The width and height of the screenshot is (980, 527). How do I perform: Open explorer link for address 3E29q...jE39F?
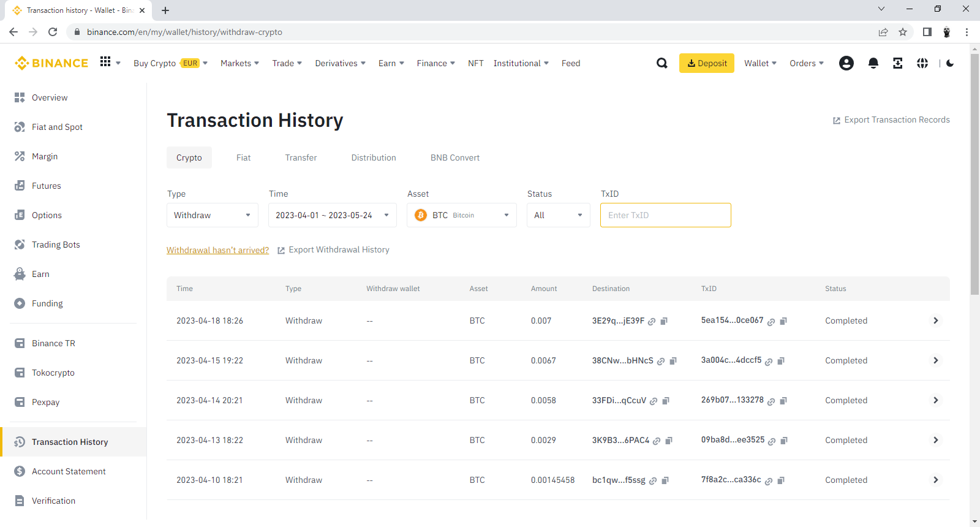click(652, 321)
